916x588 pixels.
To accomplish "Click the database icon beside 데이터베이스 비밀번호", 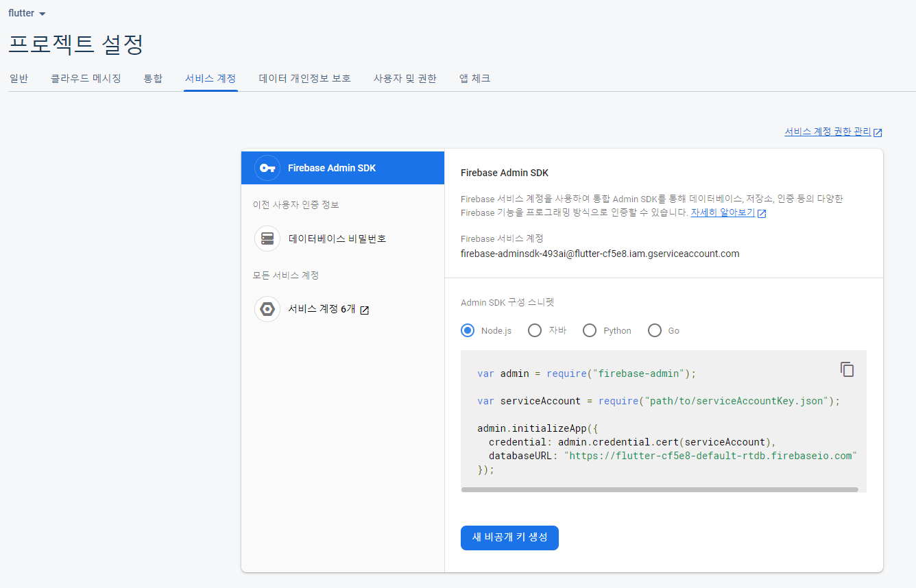I will click(x=267, y=238).
